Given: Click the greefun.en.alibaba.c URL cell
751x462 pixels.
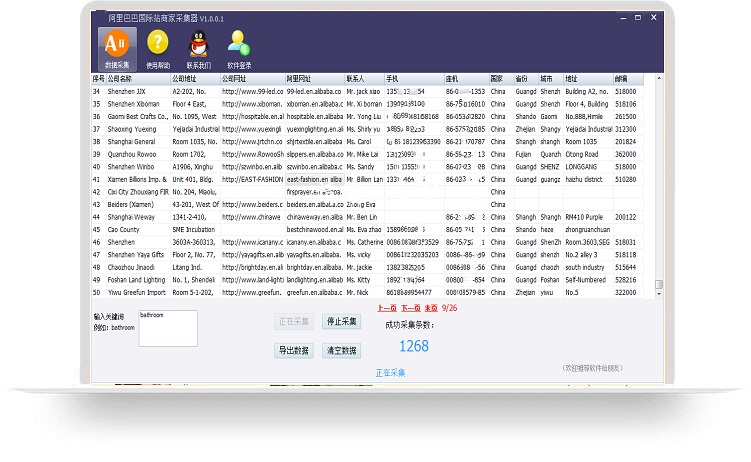Looking at the screenshot, I should [315, 293].
